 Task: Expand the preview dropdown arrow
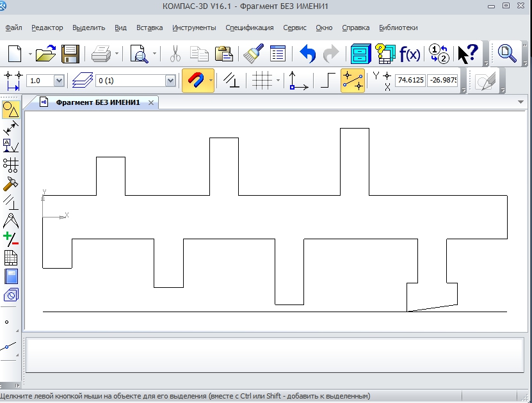tap(154, 54)
